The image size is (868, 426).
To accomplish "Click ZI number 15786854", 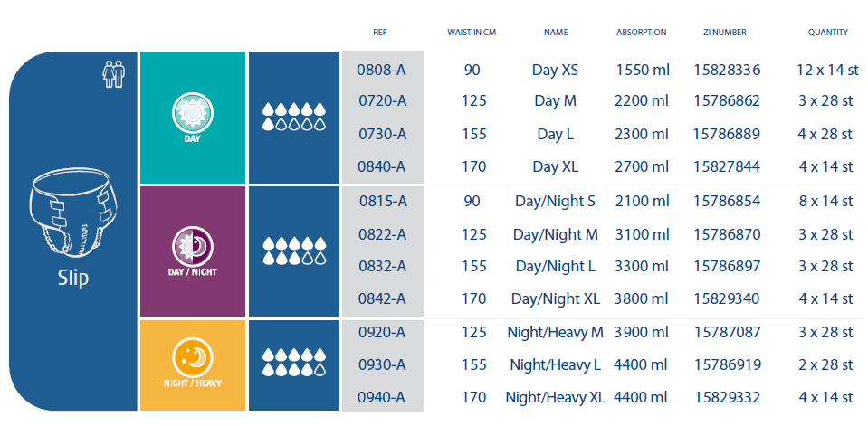I will [727, 202].
